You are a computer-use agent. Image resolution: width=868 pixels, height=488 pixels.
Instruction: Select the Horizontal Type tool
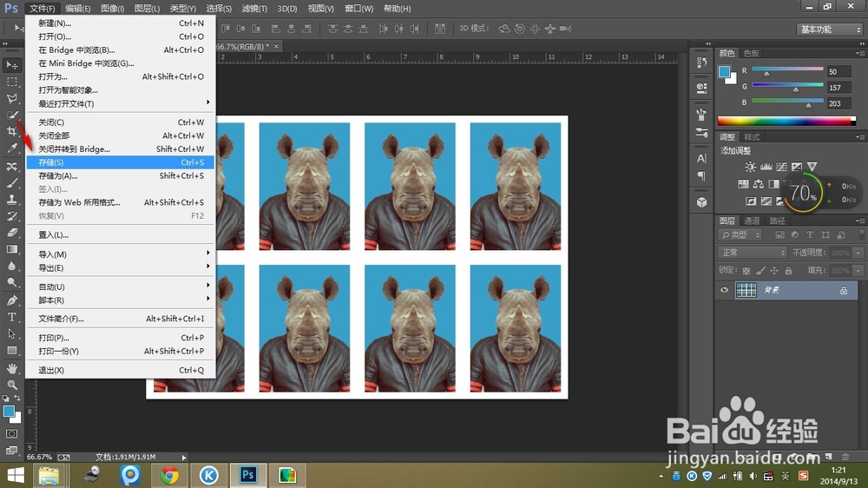pos(11,318)
